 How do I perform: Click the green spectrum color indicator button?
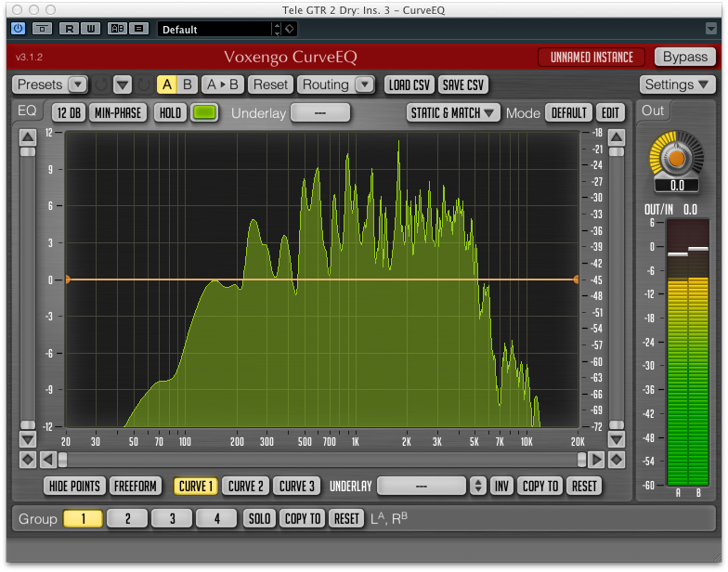(x=203, y=113)
